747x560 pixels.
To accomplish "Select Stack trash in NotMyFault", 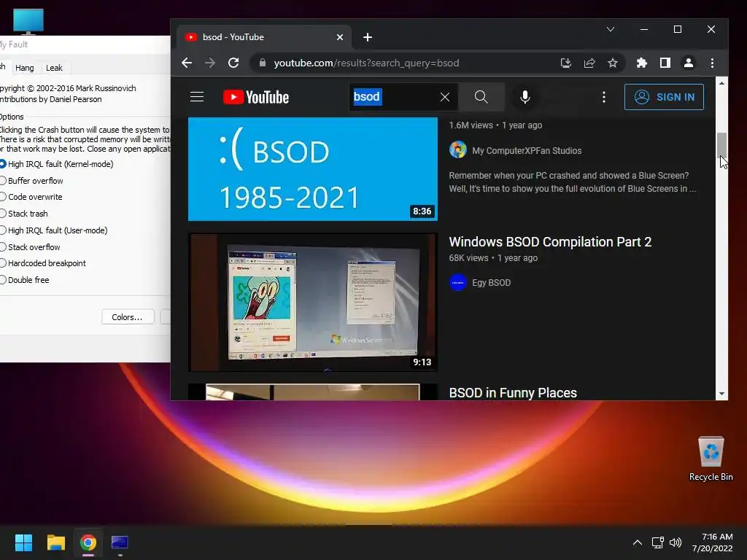I will [24, 214].
